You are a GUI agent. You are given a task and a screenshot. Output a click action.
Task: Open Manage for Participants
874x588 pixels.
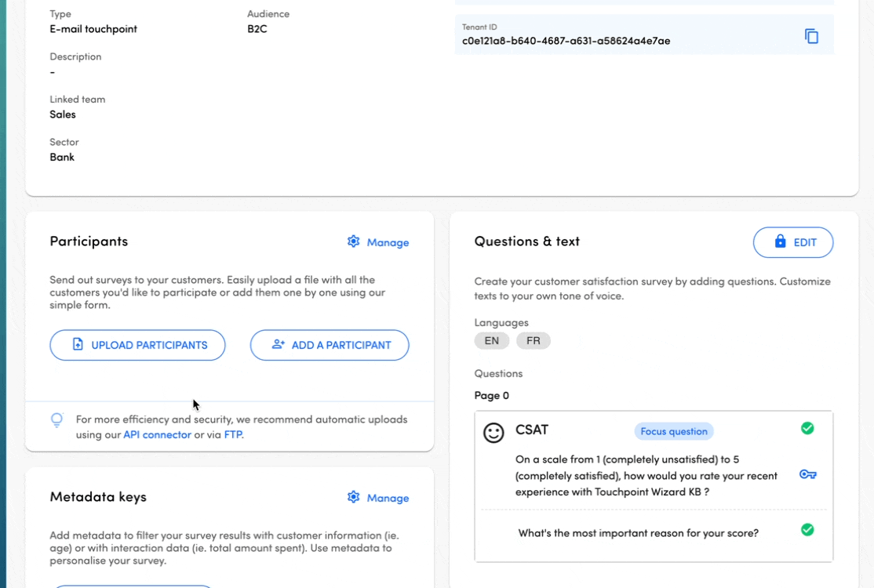coord(378,242)
